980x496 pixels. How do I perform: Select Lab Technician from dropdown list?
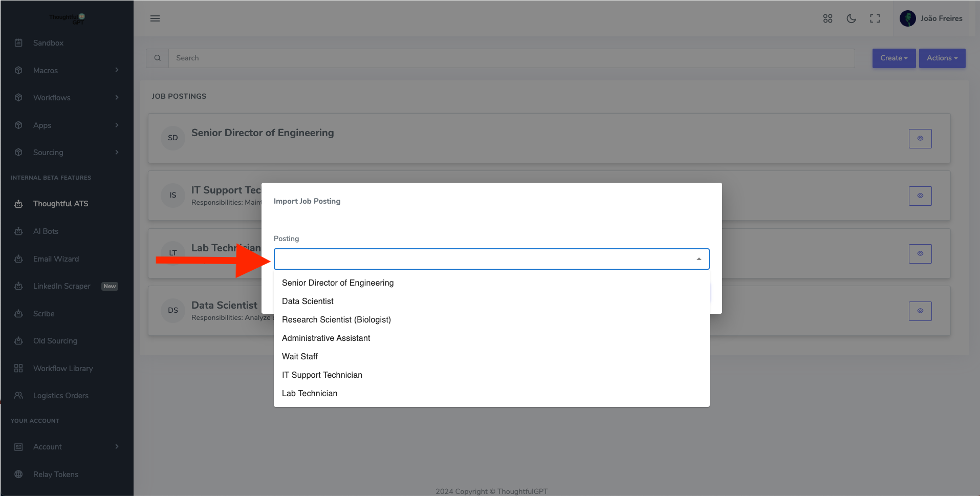point(310,394)
